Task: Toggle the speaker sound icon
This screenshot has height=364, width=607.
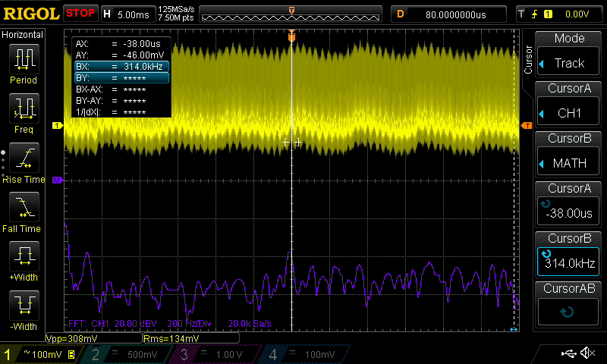Action: tap(587, 353)
